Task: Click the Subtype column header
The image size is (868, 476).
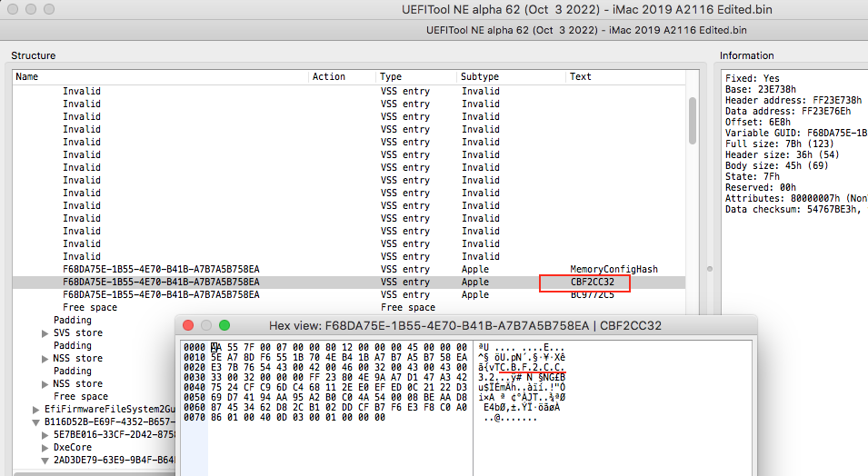Action: [512, 77]
